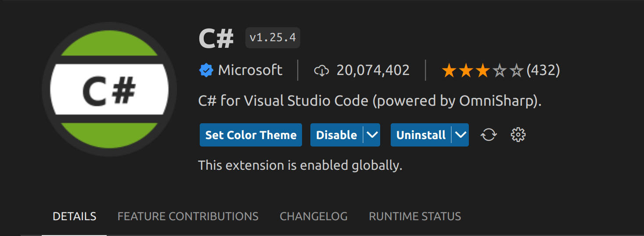Click the Disable button
This screenshot has height=236, width=644.
coord(337,135)
